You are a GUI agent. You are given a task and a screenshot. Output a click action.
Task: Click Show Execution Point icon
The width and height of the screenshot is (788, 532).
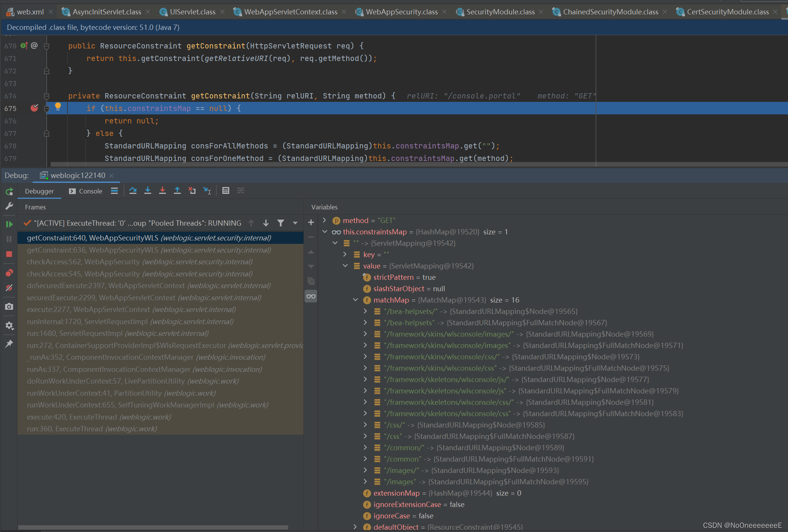pyautogui.click(x=114, y=191)
